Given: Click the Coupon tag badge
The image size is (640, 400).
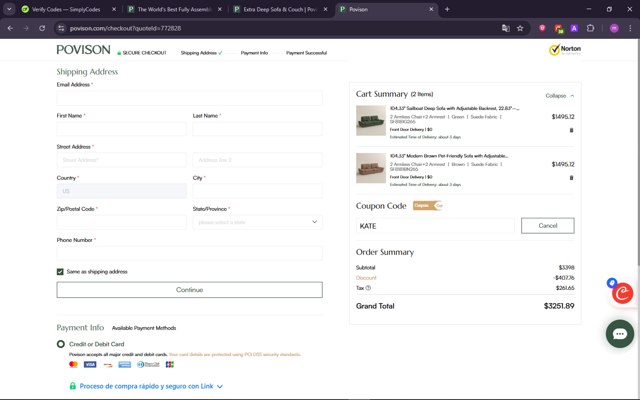Looking at the screenshot, I should pyautogui.click(x=427, y=205).
